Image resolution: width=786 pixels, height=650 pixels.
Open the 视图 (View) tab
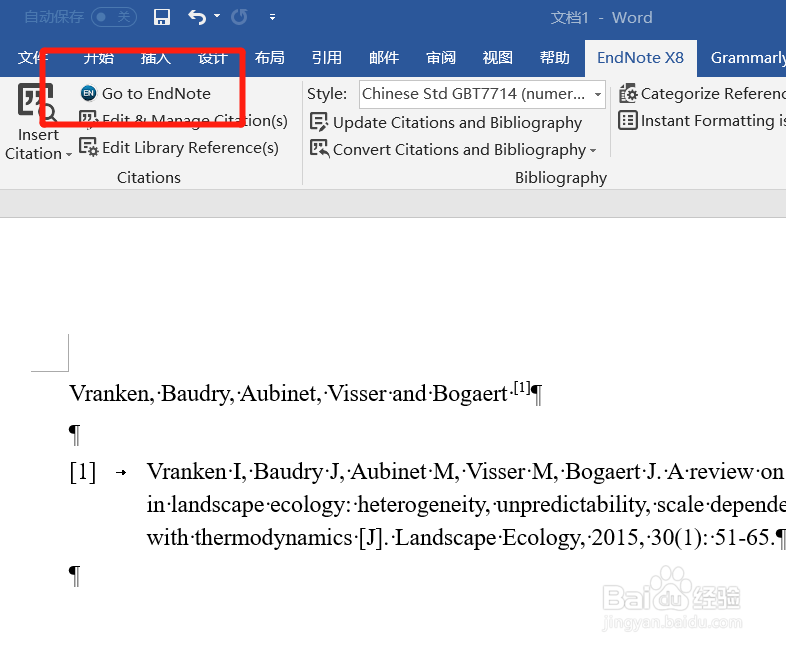coord(498,58)
